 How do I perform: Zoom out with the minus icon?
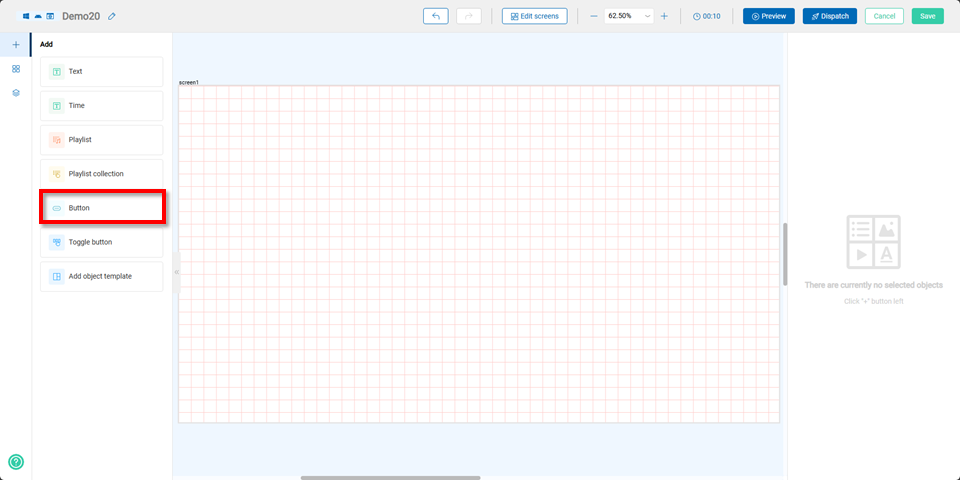click(x=594, y=16)
